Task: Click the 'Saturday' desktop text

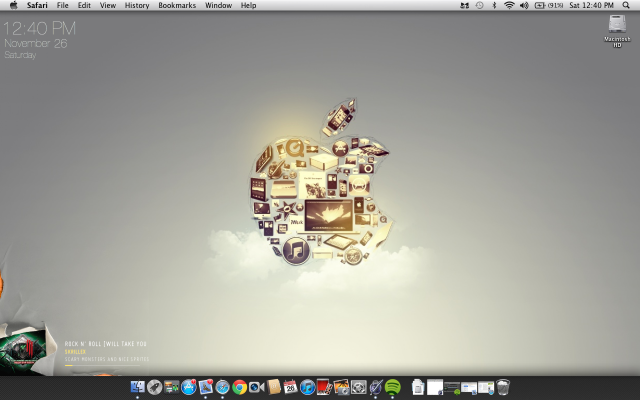Action: pos(20,55)
